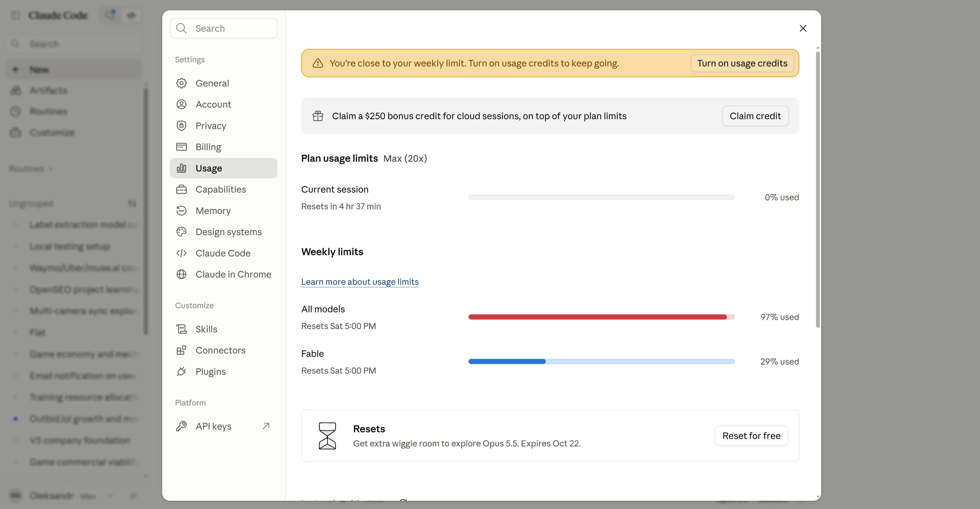Click the warning triangle in limit banner
Image resolution: width=980 pixels, height=509 pixels.
click(318, 63)
